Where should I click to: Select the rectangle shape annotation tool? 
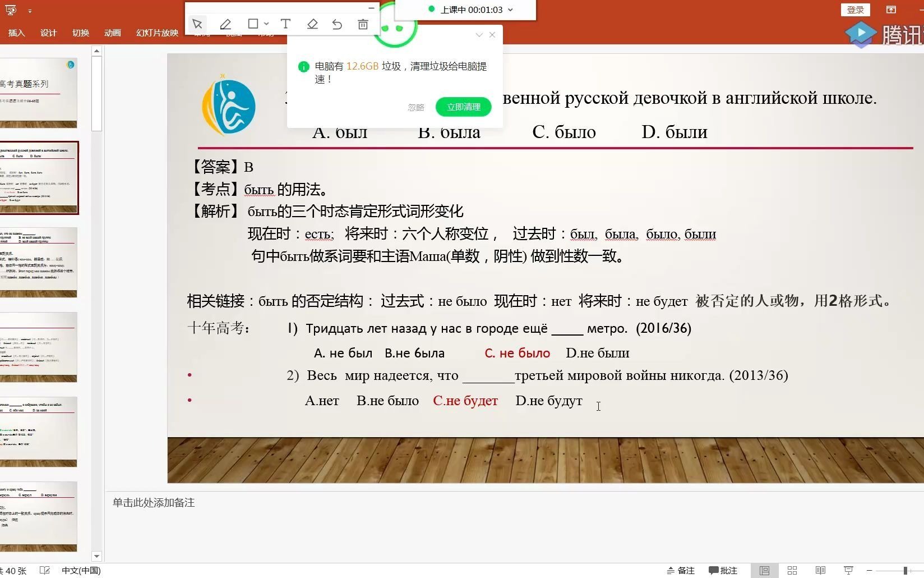pos(253,24)
